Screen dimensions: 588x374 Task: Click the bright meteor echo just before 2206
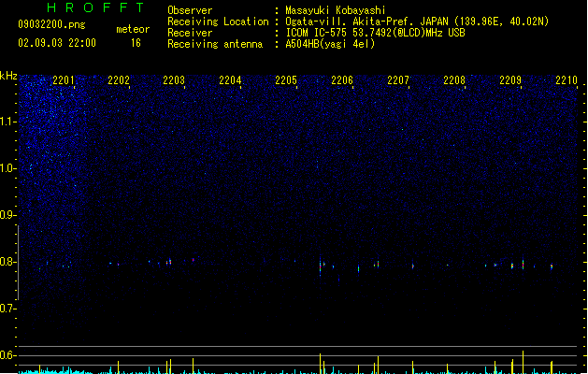pyautogui.click(x=321, y=266)
